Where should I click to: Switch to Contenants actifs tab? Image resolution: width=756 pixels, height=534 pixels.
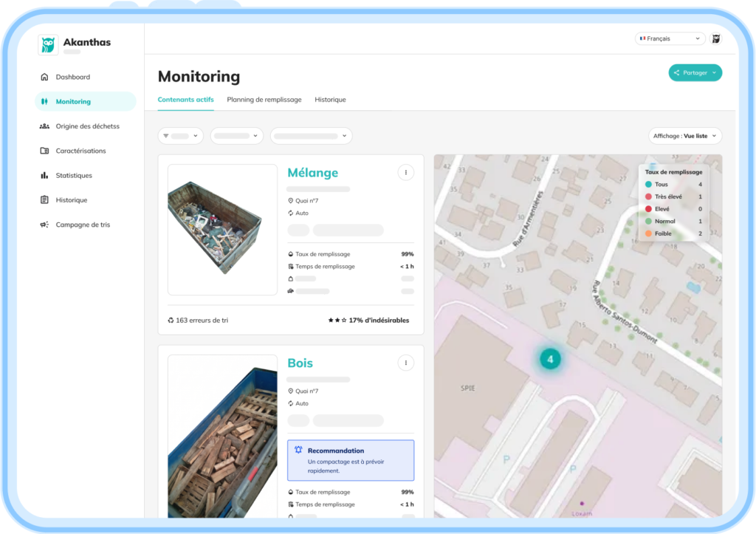[x=185, y=100]
